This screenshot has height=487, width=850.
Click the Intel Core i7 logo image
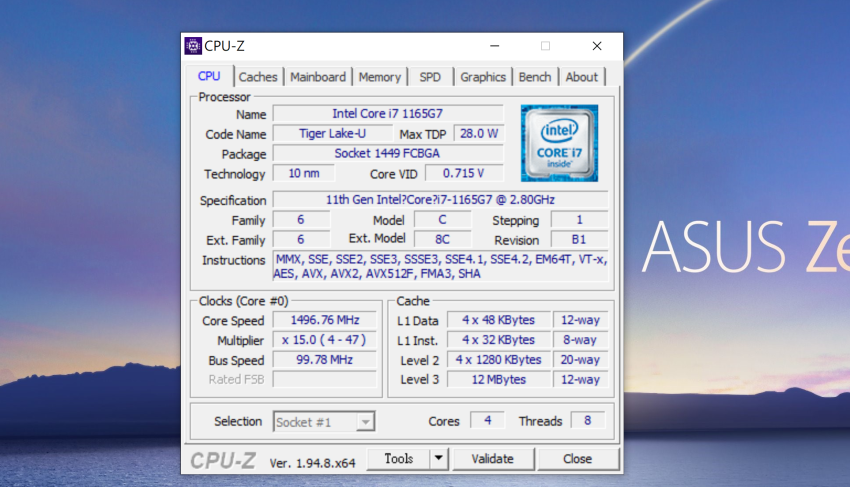coord(559,143)
